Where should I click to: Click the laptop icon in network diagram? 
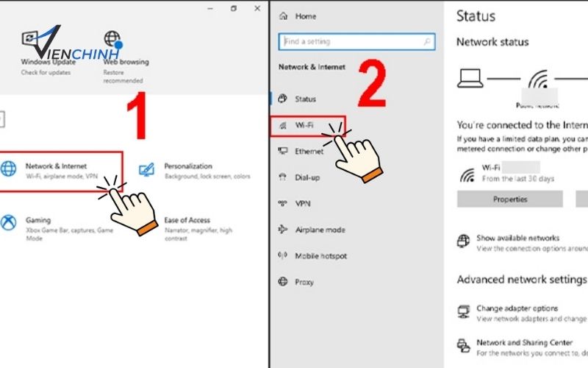pos(470,79)
